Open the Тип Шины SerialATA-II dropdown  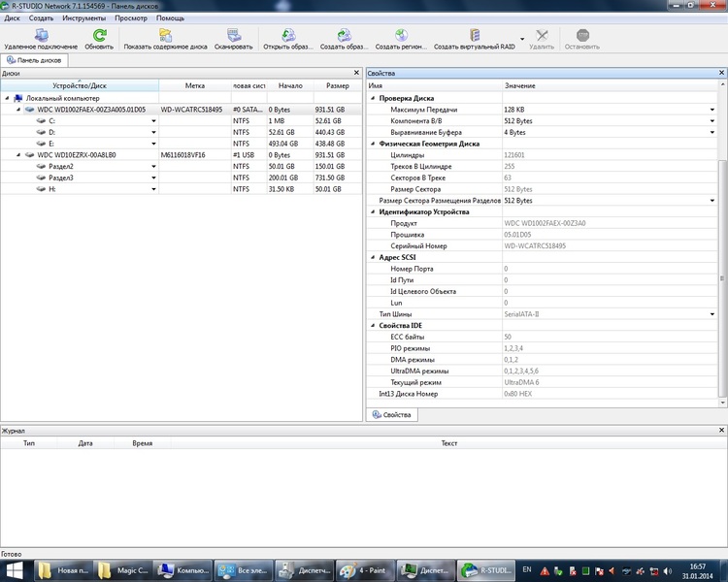[712, 314]
